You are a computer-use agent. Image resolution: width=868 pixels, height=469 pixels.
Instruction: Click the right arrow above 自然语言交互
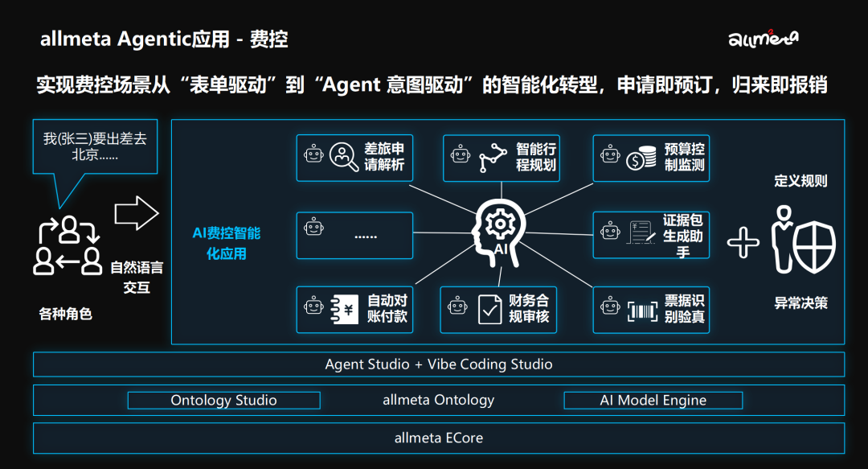pyautogui.click(x=136, y=213)
